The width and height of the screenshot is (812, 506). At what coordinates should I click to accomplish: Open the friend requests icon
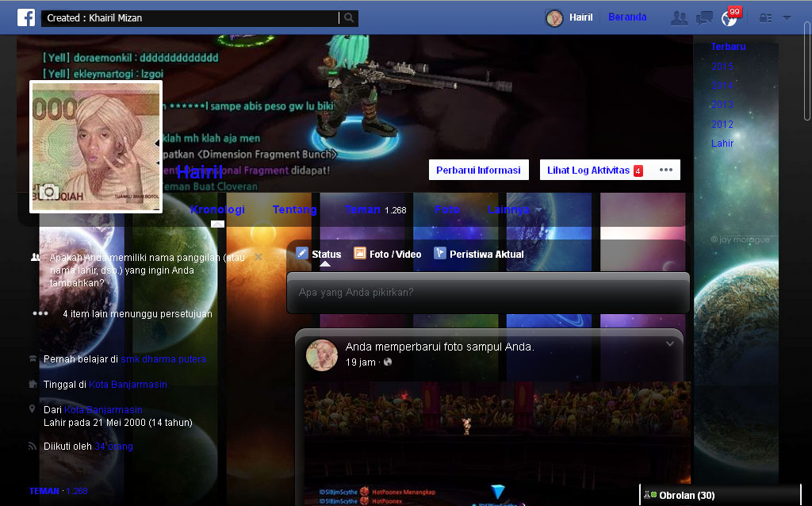pos(679,18)
